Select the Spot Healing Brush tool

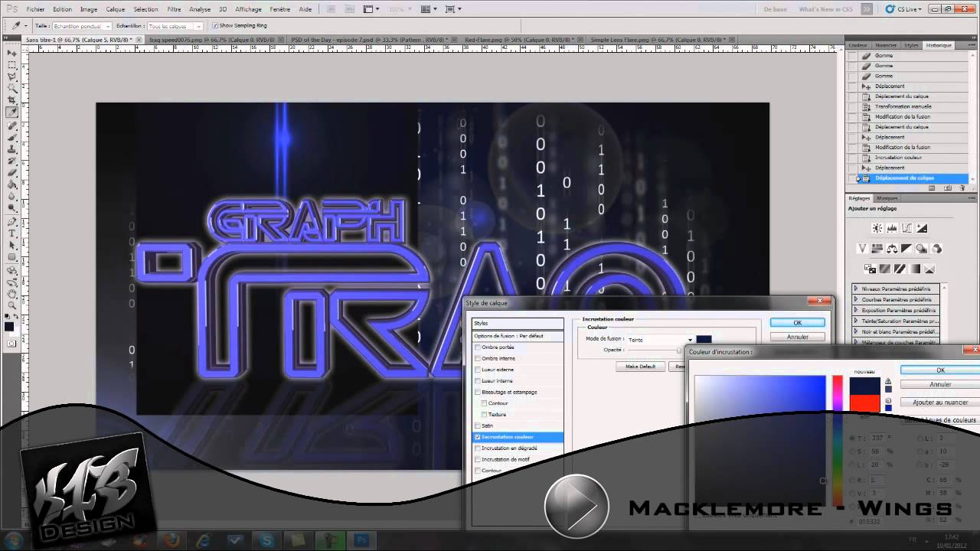[12, 126]
